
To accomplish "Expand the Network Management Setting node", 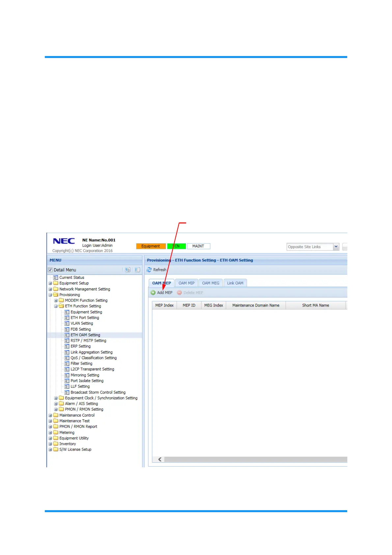I will click(x=50, y=289).
